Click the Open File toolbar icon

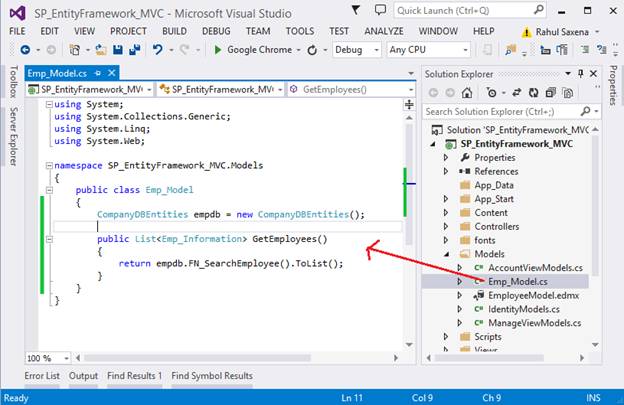point(101,50)
